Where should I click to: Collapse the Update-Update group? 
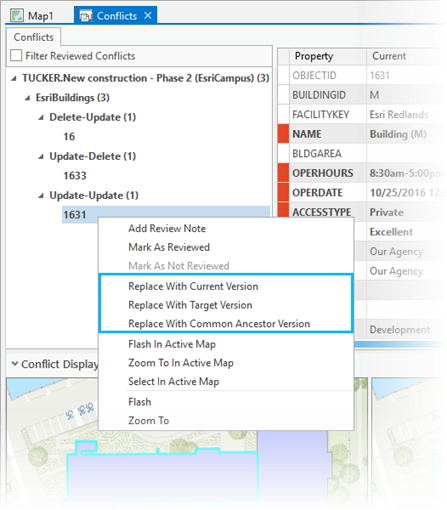pos(41,196)
